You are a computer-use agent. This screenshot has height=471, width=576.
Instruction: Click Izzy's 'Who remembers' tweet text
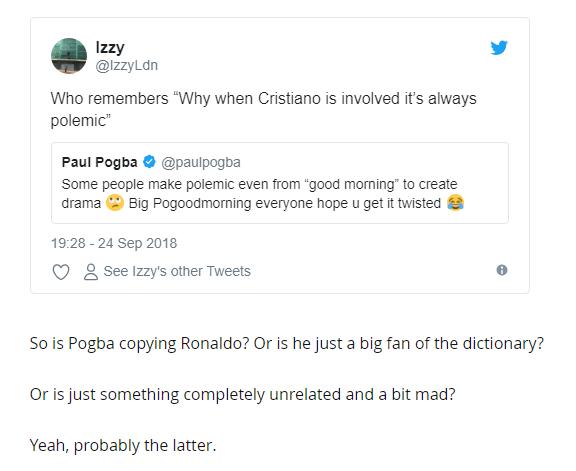click(x=263, y=109)
